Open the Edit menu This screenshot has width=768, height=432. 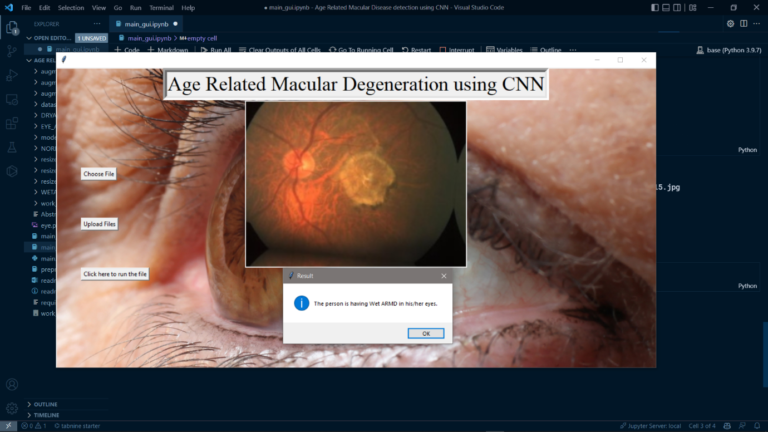pyautogui.click(x=45, y=8)
